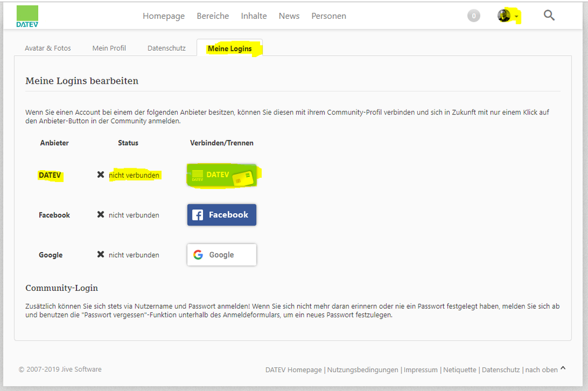This screenshot has width=588, height=391.
Task: Connect account with Google button
Action: click(x=221, y=255)
